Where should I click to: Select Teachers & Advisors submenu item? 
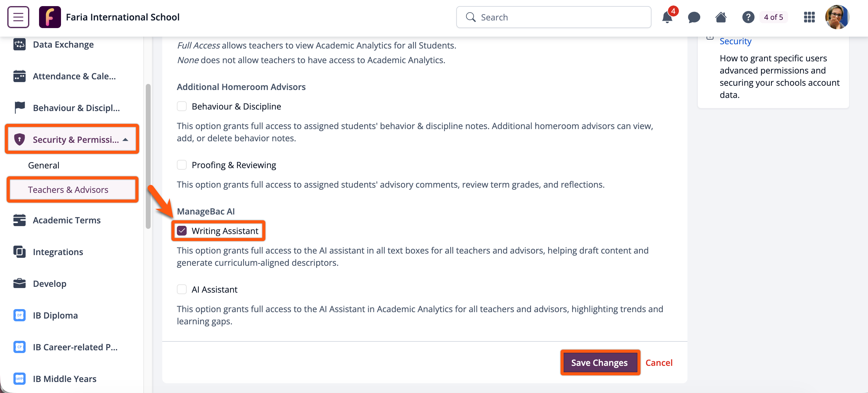68,190
